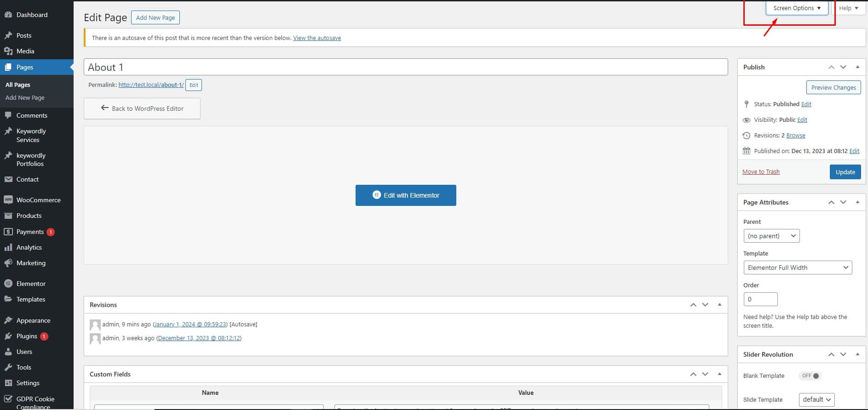Click the Analytics bar chart icon
Image resolution: width=868 pixels, height=410 pixels.
(8, 247)
